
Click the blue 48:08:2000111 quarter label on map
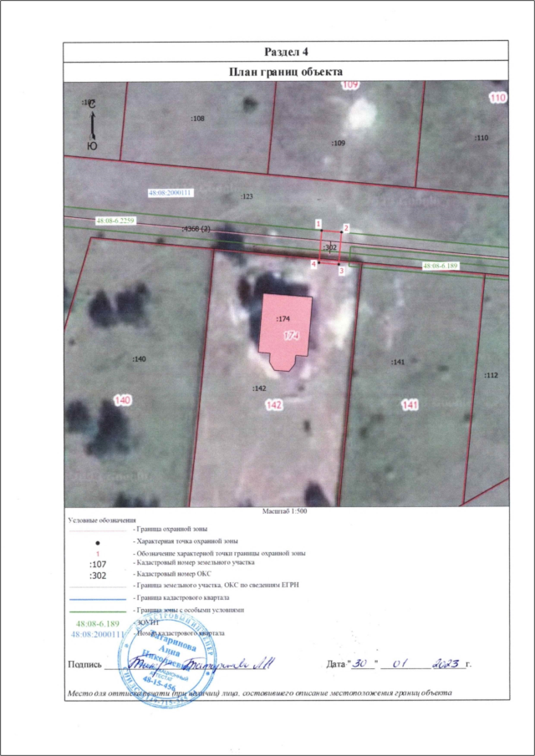[x=170, y=192]
